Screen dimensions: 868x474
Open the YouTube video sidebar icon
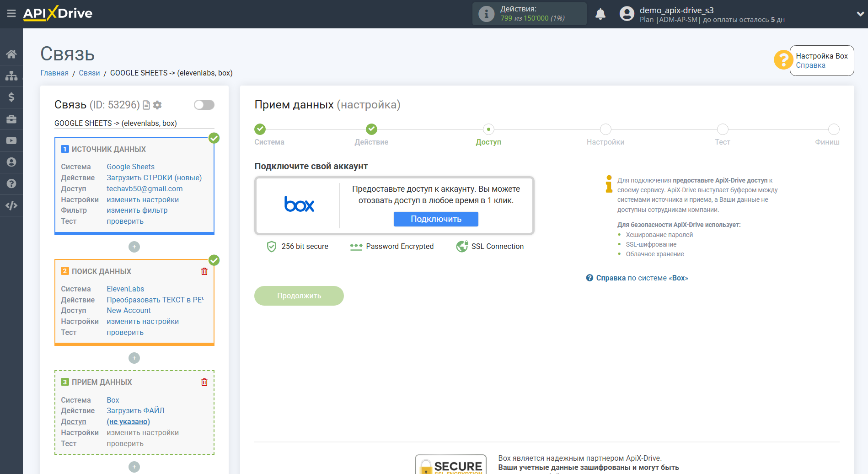coord(11,140)
